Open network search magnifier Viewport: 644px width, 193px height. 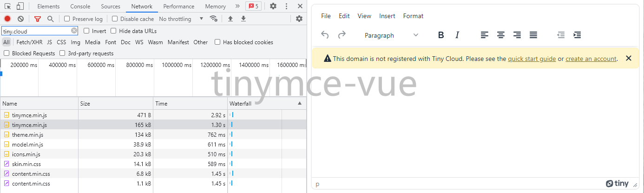(x=50, y=19)
